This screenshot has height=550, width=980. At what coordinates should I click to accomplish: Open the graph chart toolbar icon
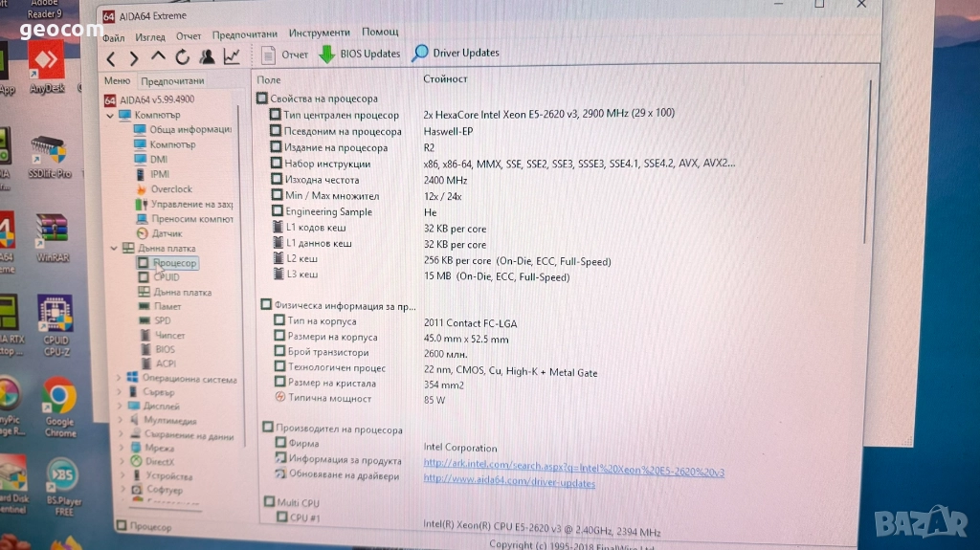tap(232, 56)
